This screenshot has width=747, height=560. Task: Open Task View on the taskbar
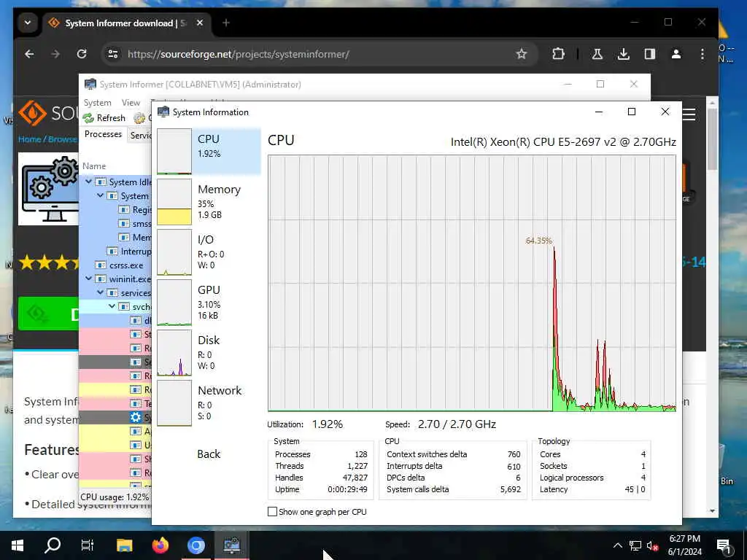(88, 545)
